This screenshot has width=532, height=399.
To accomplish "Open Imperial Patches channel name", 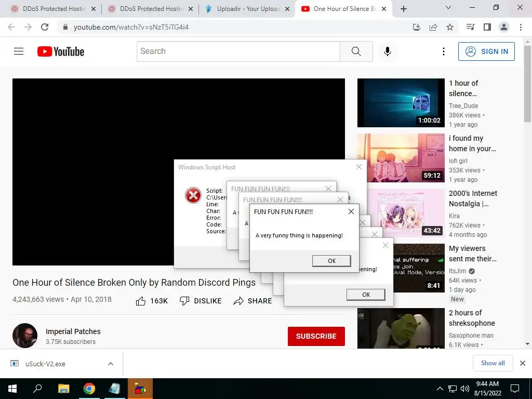I will pyautogui.click(x=73, y=331).
